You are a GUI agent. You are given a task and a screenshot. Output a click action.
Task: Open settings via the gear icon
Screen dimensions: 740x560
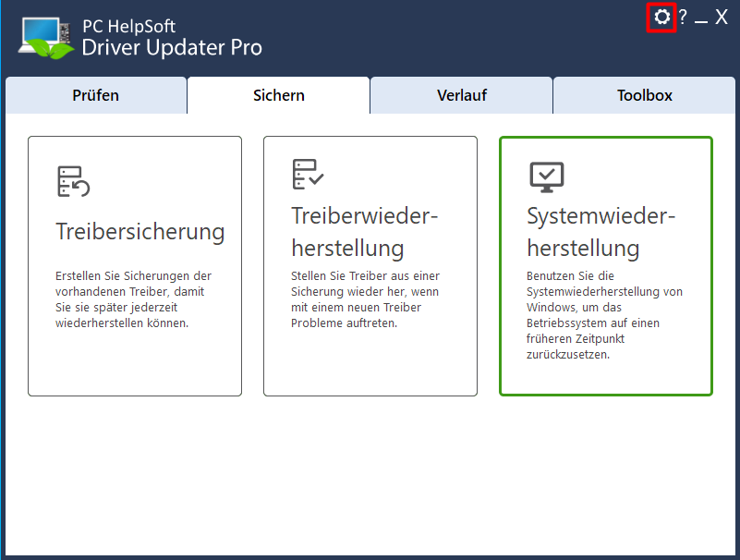[661, 18]
